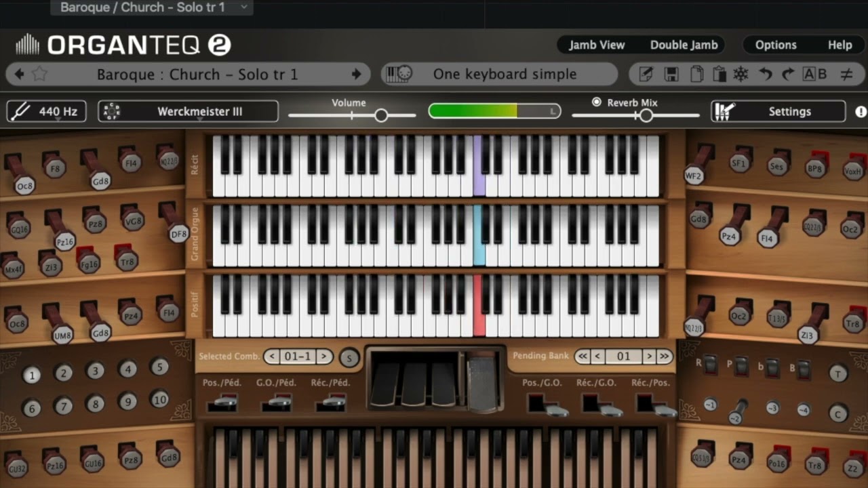Open the Werckmeister III temperament dropdown
Viewport: 868px width, 488px height.
pos(189,111)
